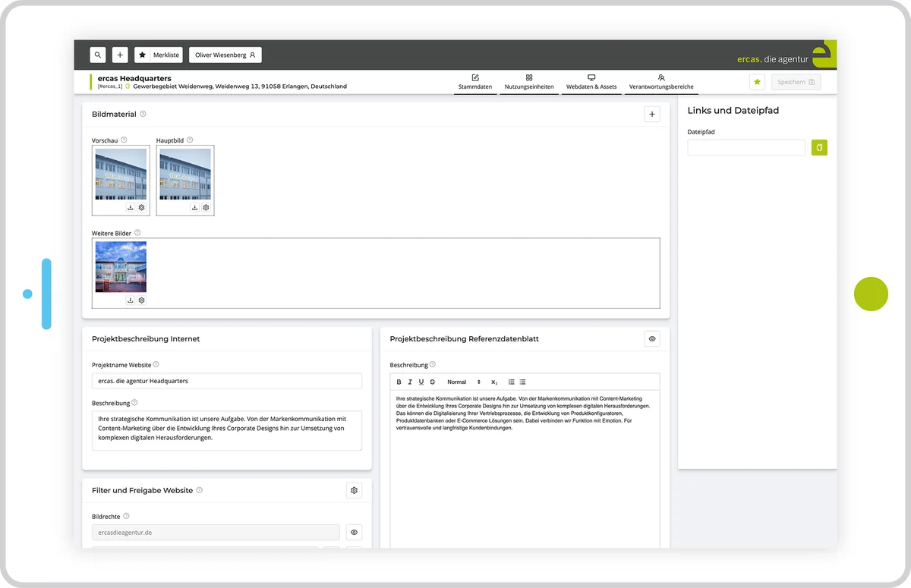Add new image via plus in Bildmaterial panel
This screenshot has width=911, height=588.
[651, 114]
